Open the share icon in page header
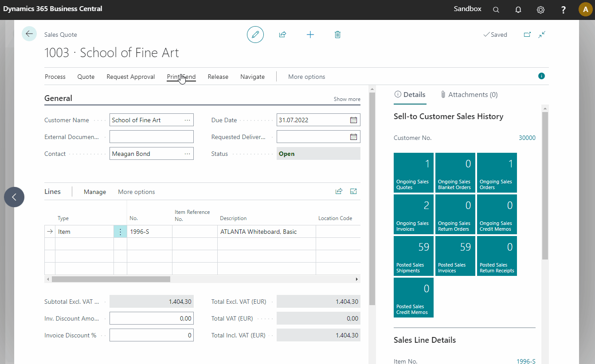This screenshot has height=364, width=595. click(282, 35)
